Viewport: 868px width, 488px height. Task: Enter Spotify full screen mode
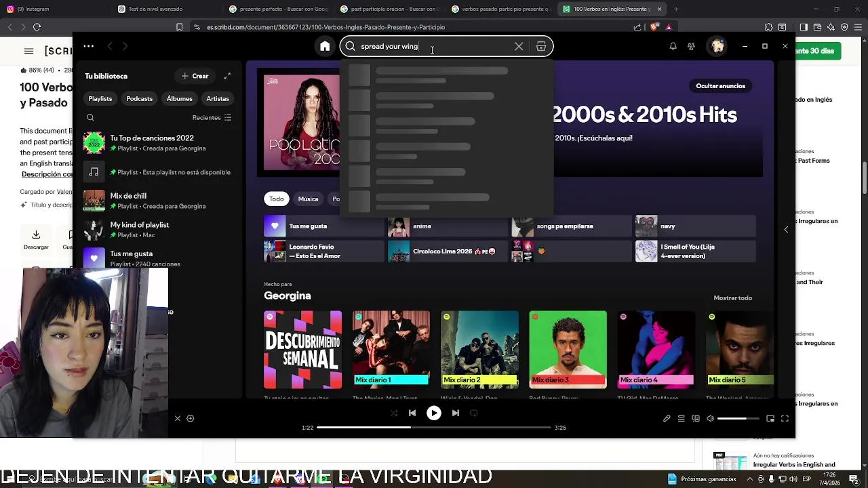coord(785,419)
